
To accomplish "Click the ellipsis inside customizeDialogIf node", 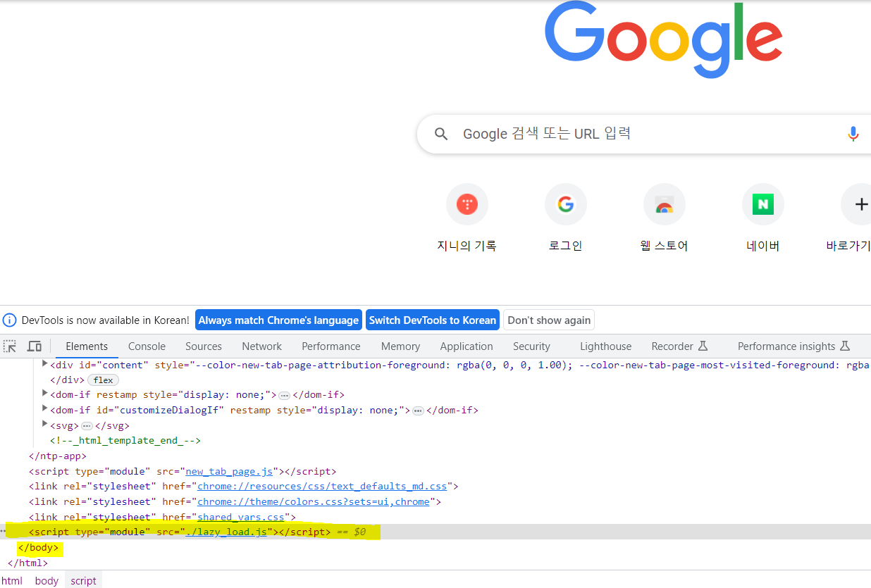I will (418, 411).
